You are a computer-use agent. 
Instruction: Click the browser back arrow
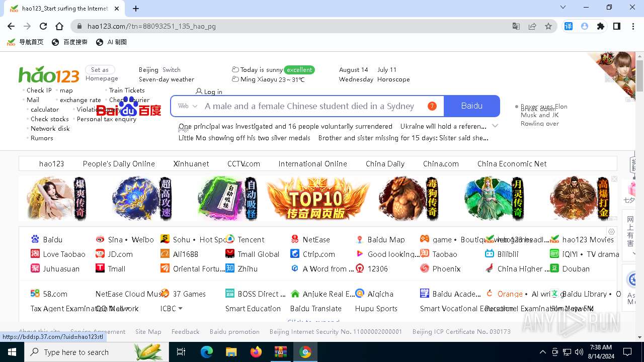pos(11,26)
